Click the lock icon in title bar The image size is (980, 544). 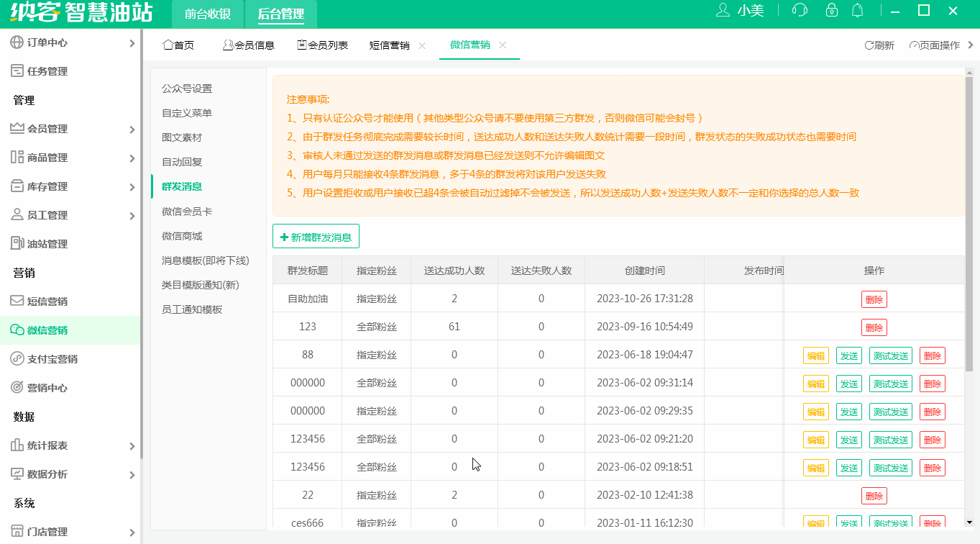pos(831,11)
